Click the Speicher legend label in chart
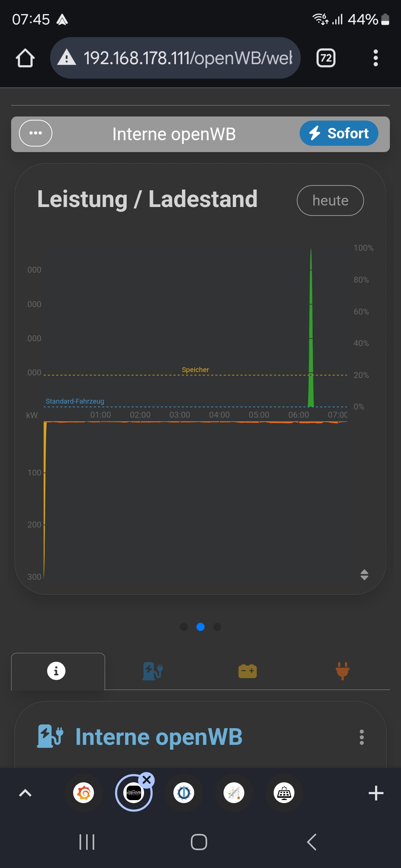401x868 pixels. [195, 370]
